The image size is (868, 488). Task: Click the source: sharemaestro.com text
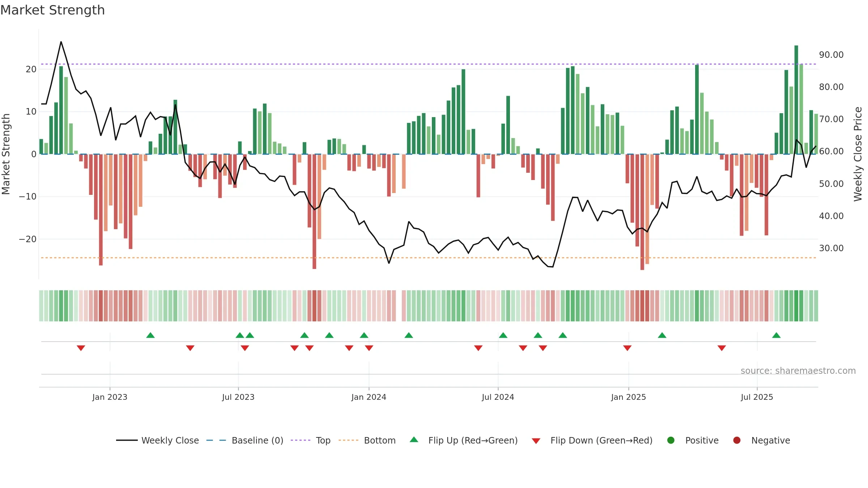coord(798,371)
